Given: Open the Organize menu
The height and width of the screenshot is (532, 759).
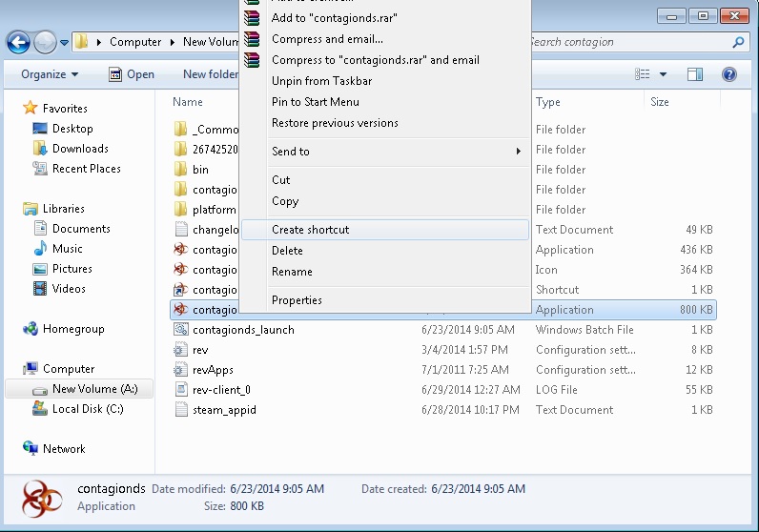Looking at the screenshot, I should tap(50, 74).
